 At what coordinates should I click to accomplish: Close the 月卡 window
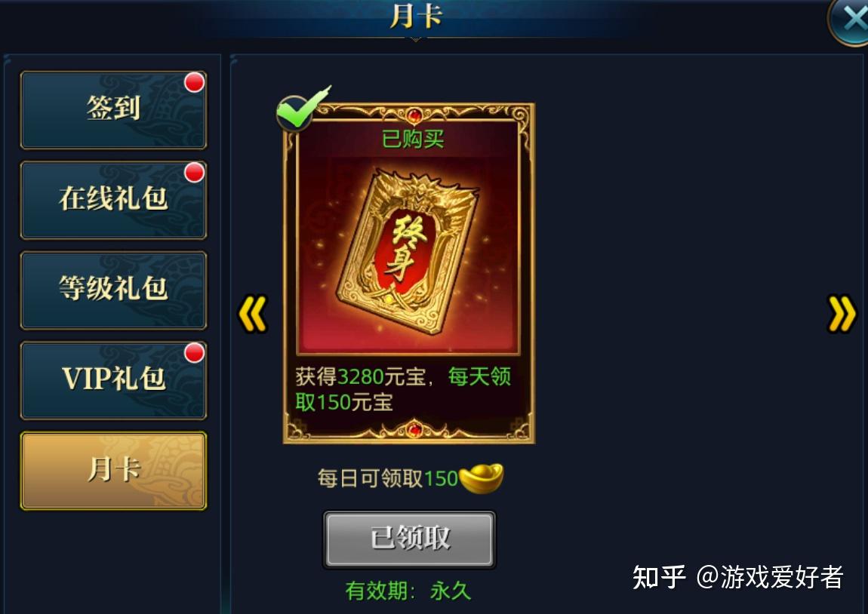[851, 20]
